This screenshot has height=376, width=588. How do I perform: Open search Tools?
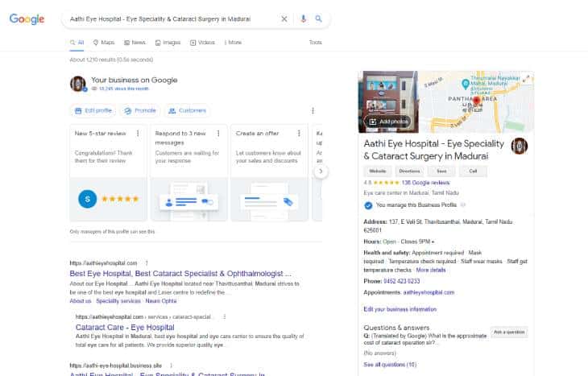(316, 43)
